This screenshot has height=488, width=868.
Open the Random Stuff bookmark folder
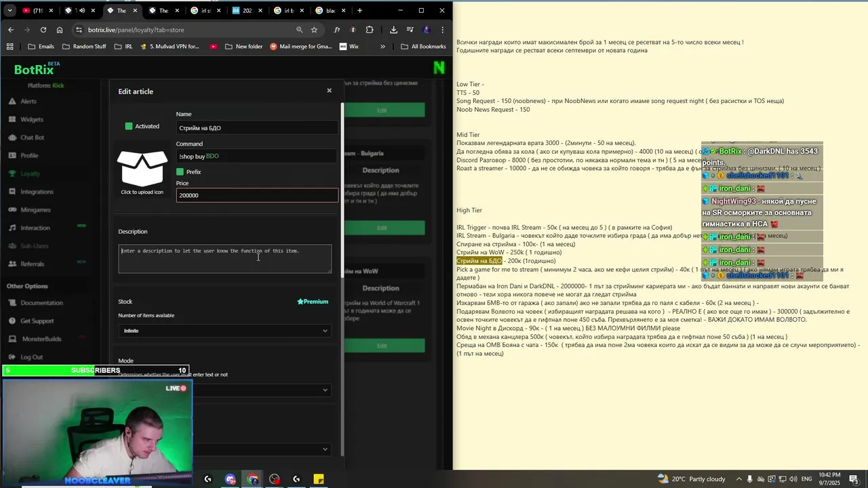[x=84, y=47]
